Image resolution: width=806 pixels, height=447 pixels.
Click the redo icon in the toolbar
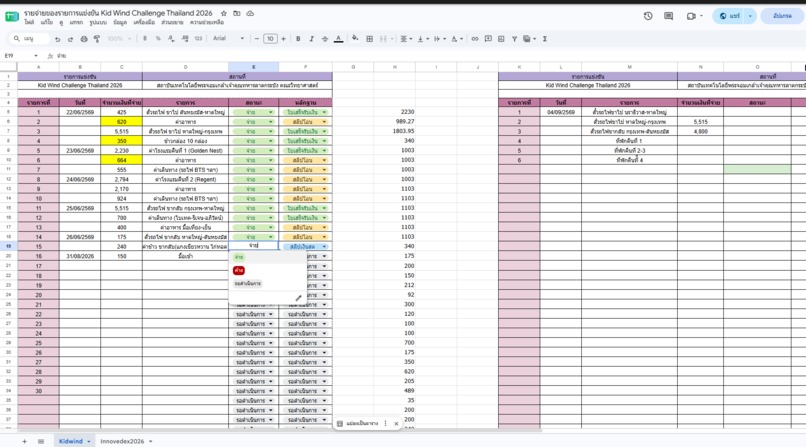pos(70,39)
